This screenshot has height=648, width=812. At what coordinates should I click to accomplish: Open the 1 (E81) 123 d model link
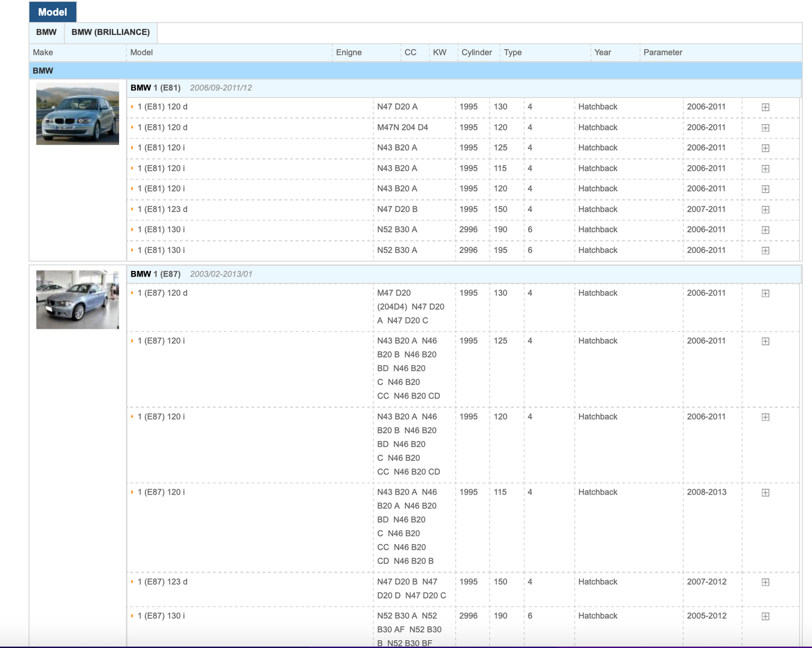162,209
